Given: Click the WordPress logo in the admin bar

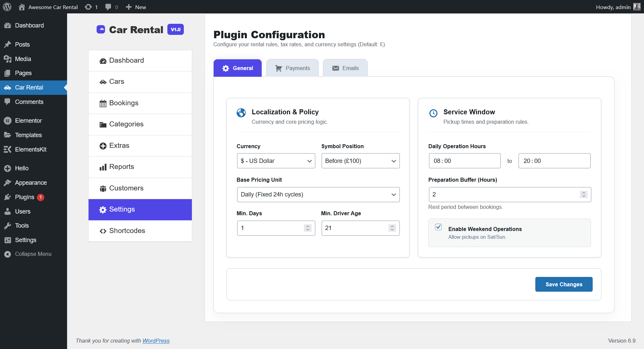Looking at the screenshot, I should coord(7,7).
